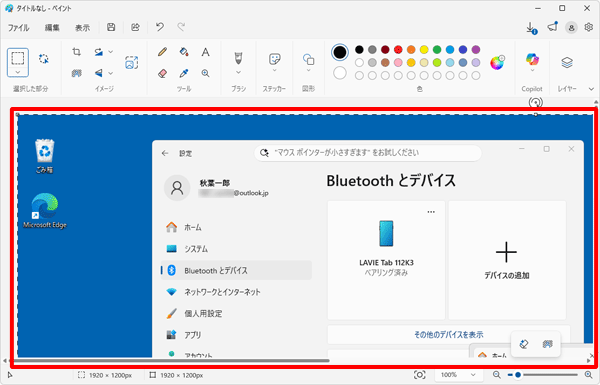Select the Color picker eyedropper tool
Screen dimensions: 600x385
coord(184,73)
